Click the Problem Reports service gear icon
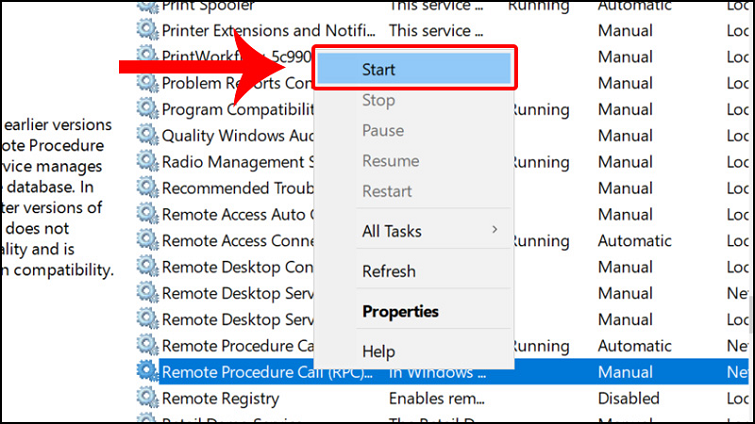Viewport: 755px width, 424px height. [x=147, y=83]
